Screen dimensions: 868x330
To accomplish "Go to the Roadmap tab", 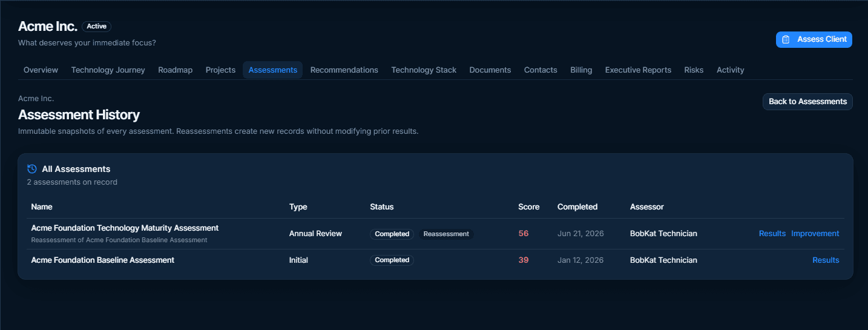I will [x=176, y=70].
